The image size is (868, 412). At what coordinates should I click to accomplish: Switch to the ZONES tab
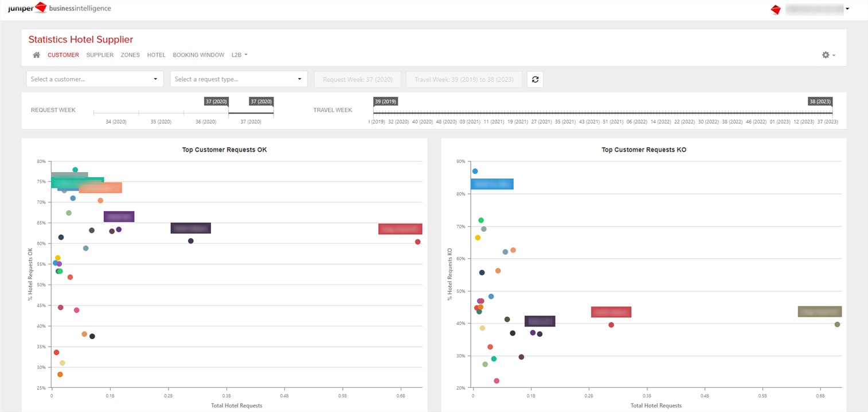tap(130, 55)
